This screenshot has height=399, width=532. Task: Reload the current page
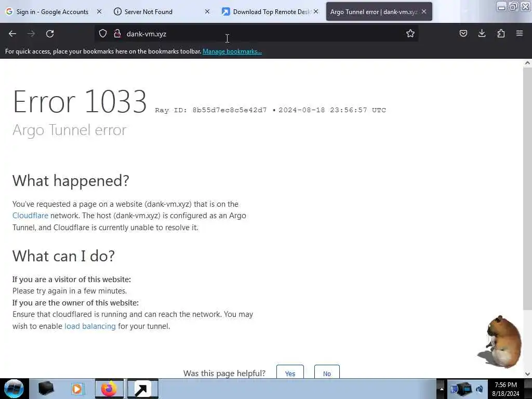pos(50,34)
